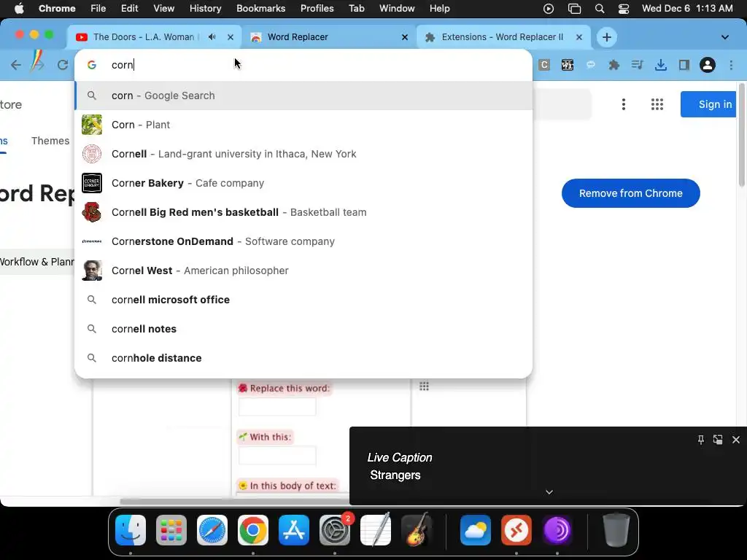Click the 'With this' input field
This screenshot has height=560, width=747.
point(276,456)
